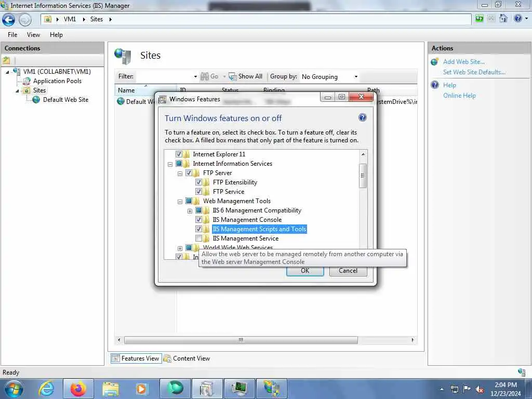Sort the list by the Name column header
Image resolution: width=532 pixels, height=399 pixels.
(x=145, y=90)
